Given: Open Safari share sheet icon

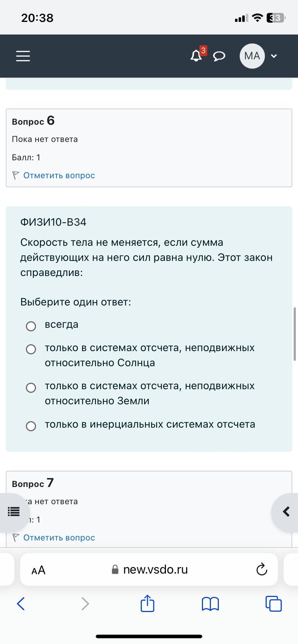Looking at the screenshot, I should click(x=147, y=603).
